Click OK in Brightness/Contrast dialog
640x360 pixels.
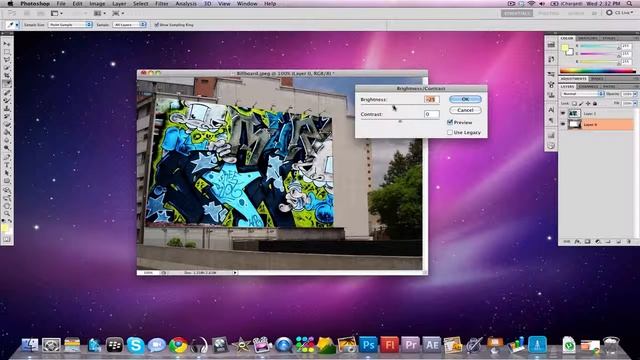pyautogui.click(x=465, y=99)
